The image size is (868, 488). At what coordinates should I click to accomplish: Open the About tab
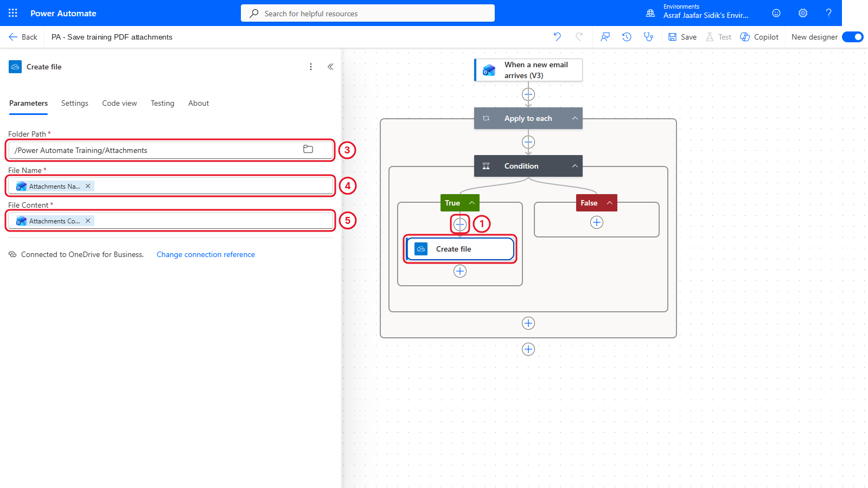[x=199, y=103]
